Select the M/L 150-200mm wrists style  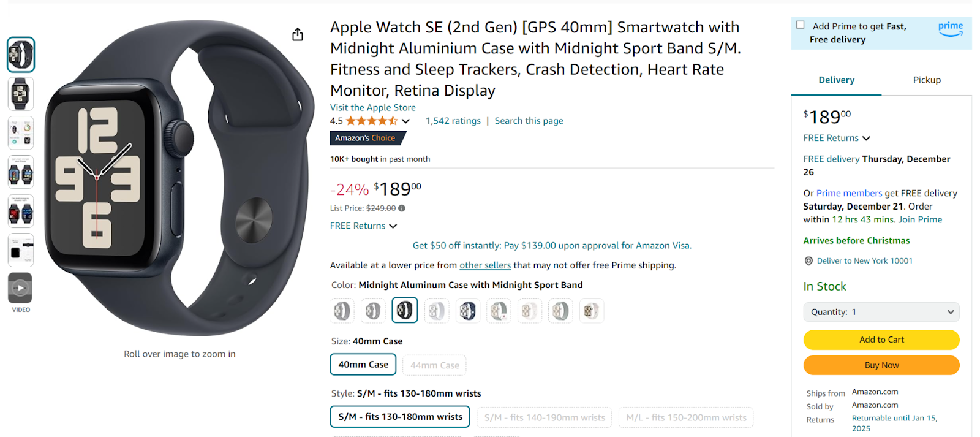pyautogui.click(x=685, y=417)
